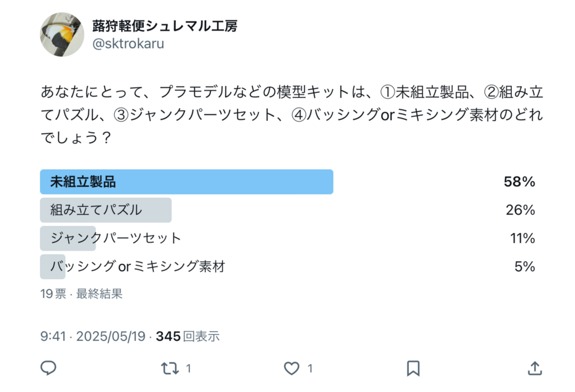Click the @sktrokaru handle

[128, 45]
